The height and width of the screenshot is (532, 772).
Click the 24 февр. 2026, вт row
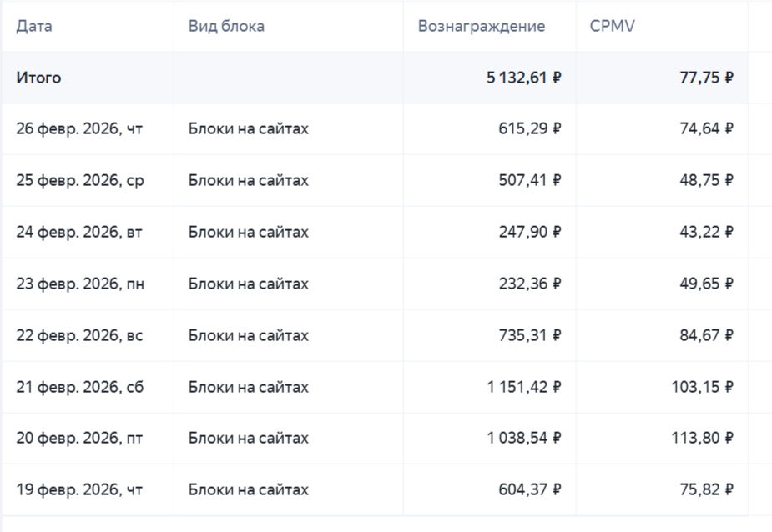click(79, 232)
